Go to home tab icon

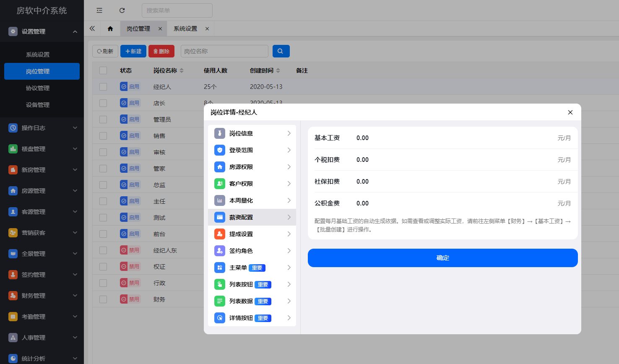(x=110, y=29)
